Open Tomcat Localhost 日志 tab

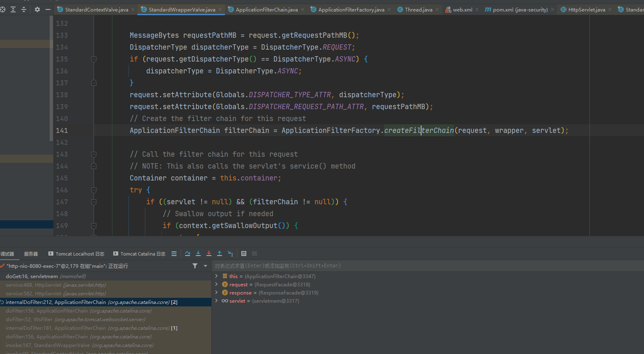click(x=76, y=254)
